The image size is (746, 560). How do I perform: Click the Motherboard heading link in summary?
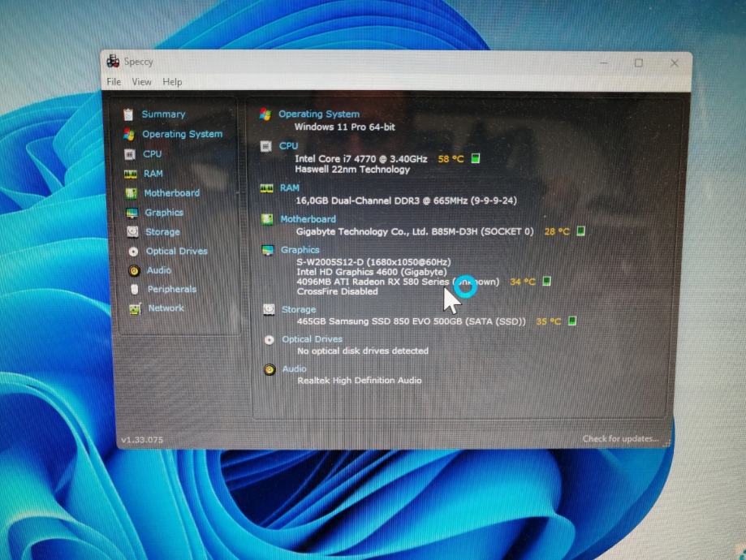point(308,219)
